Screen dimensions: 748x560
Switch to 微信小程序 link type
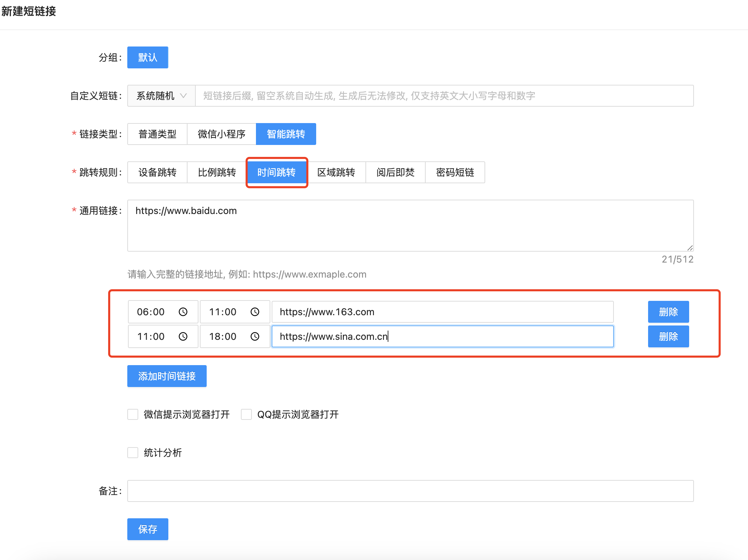pyautogui.click(x=221, y=134)
